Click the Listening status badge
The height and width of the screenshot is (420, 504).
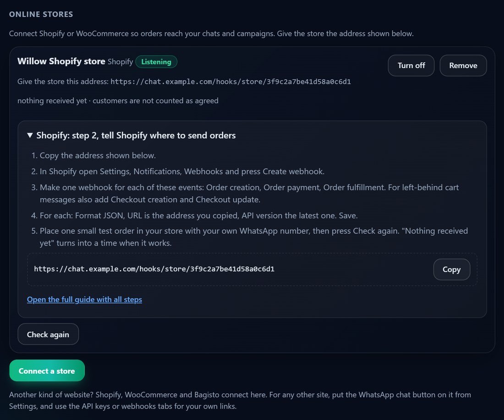156,62
